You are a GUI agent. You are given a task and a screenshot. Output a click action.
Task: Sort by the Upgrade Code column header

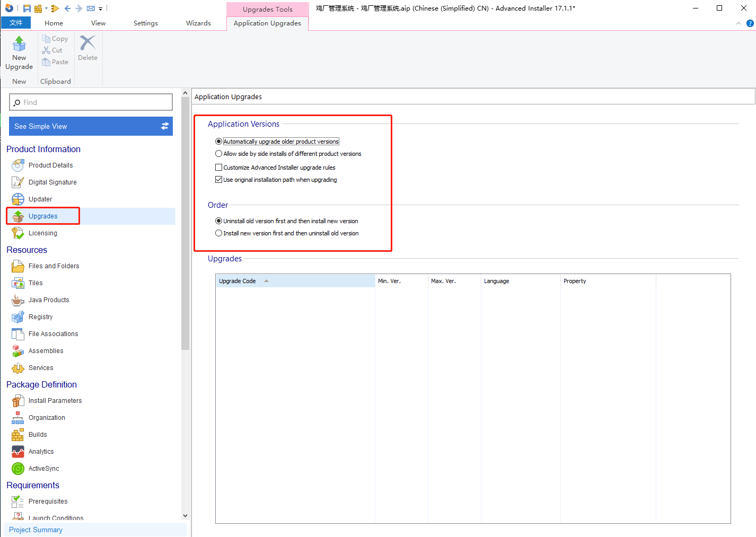295,281
